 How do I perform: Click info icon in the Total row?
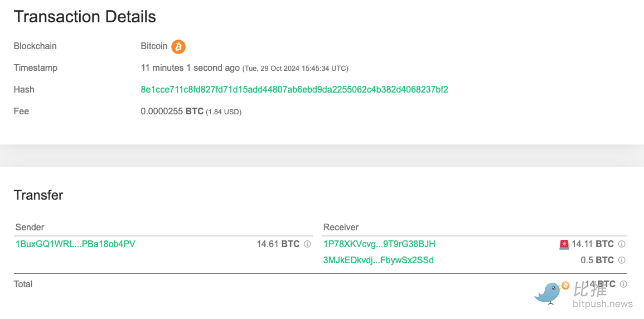click(x=623, y=284)
